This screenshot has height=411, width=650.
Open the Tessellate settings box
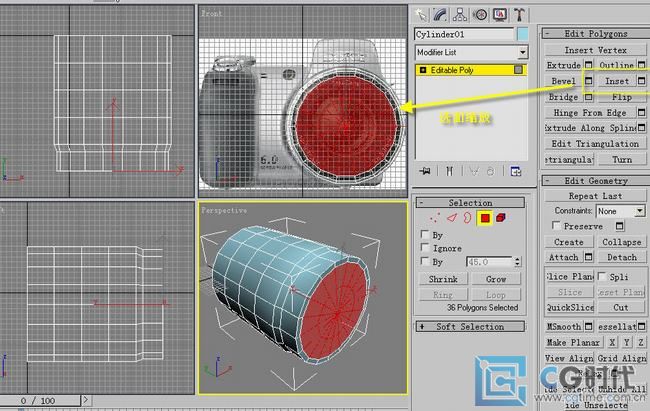[642, 326]
